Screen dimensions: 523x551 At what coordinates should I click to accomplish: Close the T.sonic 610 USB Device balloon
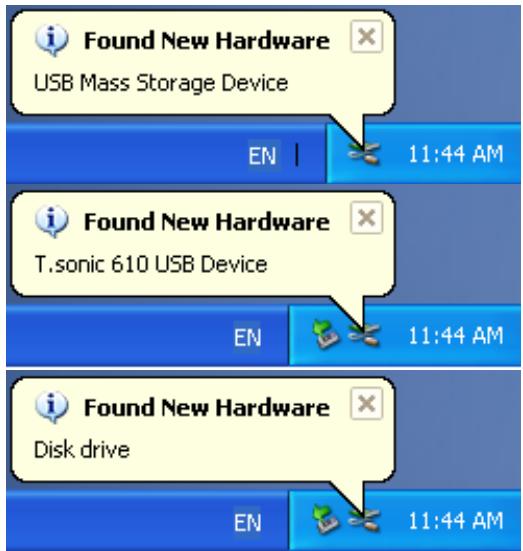(x=367, y=218)
